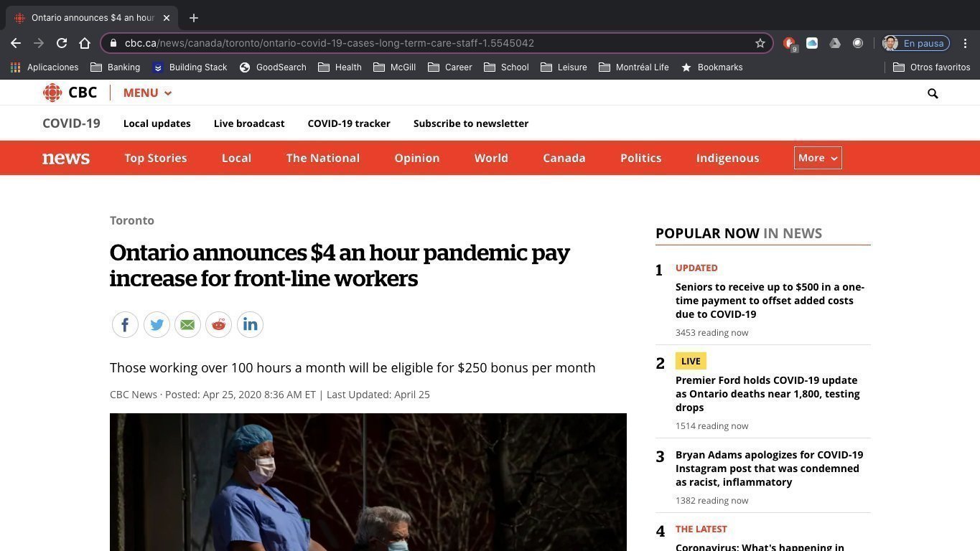Share the article on Twitter
The width and height of the screenshot is (980, 551).
pos(157,324)
